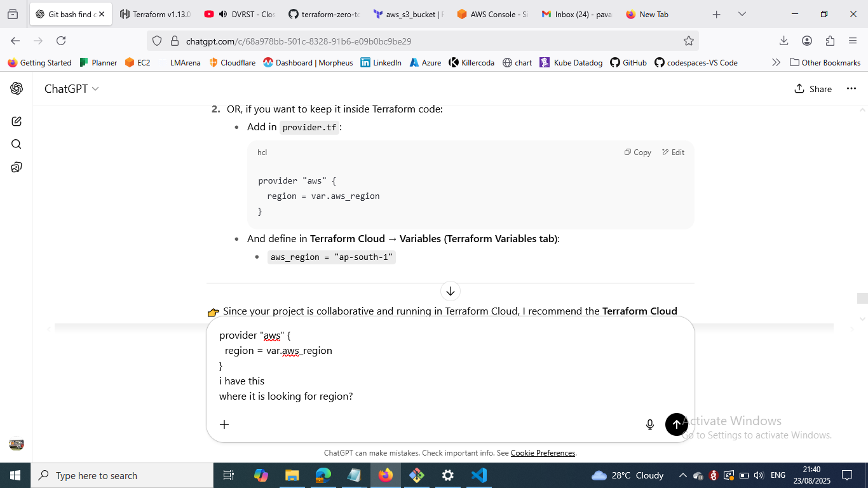
Task: Show more bookmarks with double chevron
Action: pyautogui.click(x=776, y=62)
